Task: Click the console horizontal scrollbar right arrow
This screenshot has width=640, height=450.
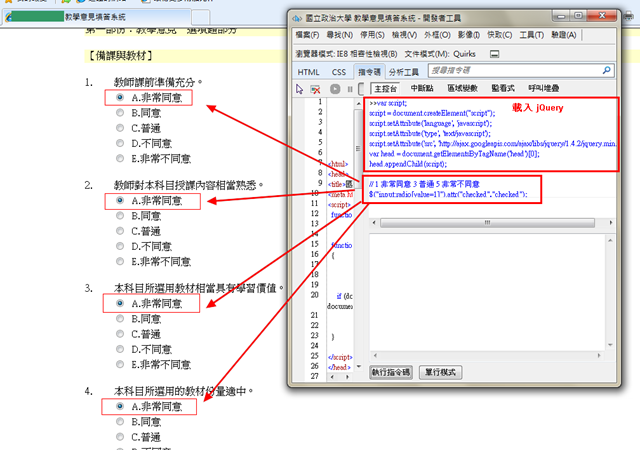Action: coord(611,223)
